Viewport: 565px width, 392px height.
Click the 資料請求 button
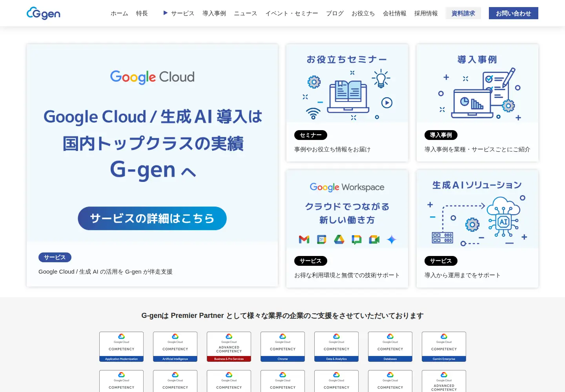(463, 13)
